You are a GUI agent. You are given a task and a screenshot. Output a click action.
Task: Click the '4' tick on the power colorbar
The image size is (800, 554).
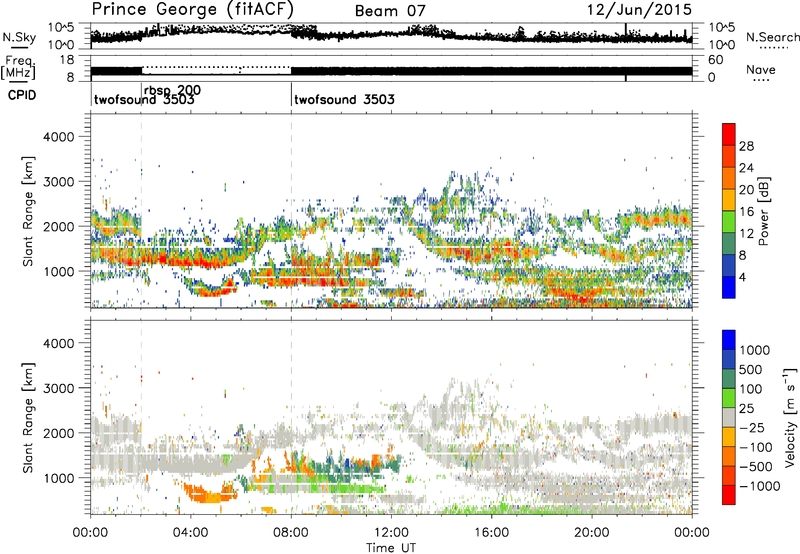pyautogui.click(x=742, y=277)
